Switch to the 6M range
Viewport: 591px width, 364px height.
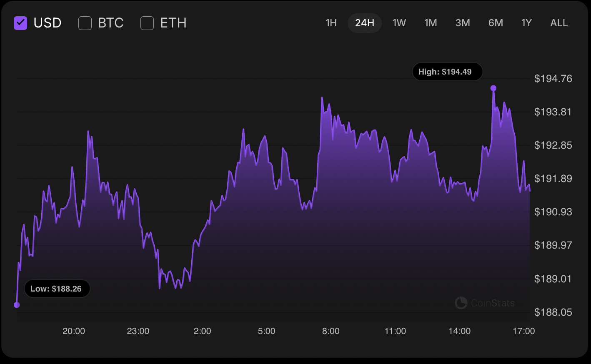pos(496,23)
